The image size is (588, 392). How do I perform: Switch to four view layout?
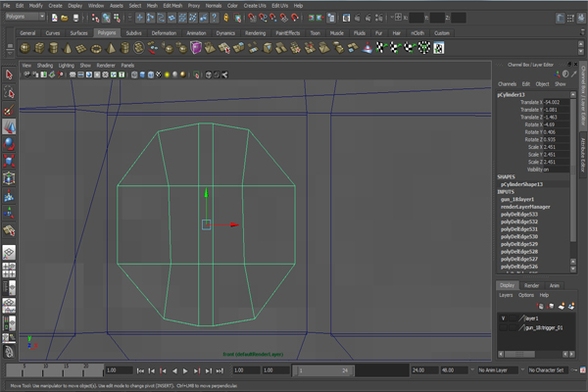pos(9,270)
